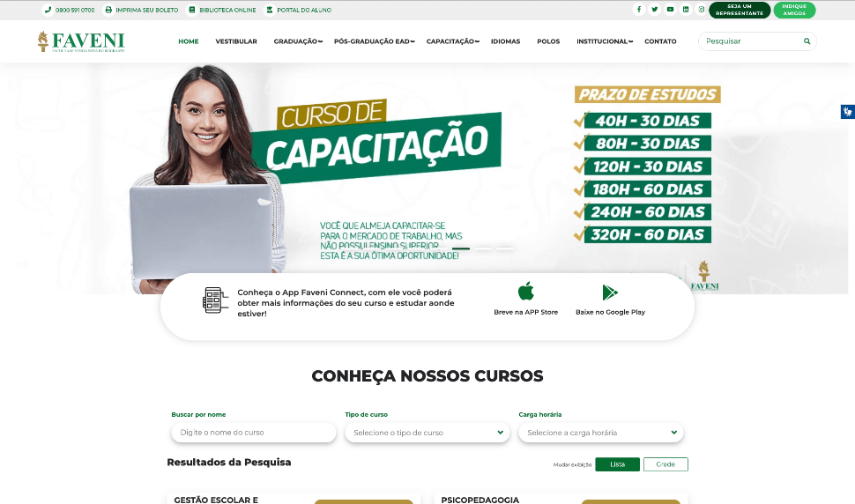Open the YouTube social icon
This screenshot has height=504, width=855.
pos(670,10)
